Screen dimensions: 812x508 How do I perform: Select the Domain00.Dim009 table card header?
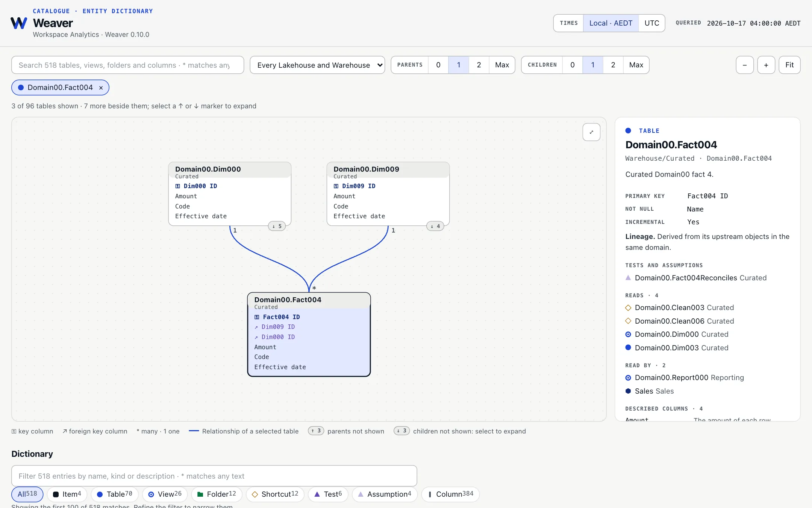coord(388,170)
